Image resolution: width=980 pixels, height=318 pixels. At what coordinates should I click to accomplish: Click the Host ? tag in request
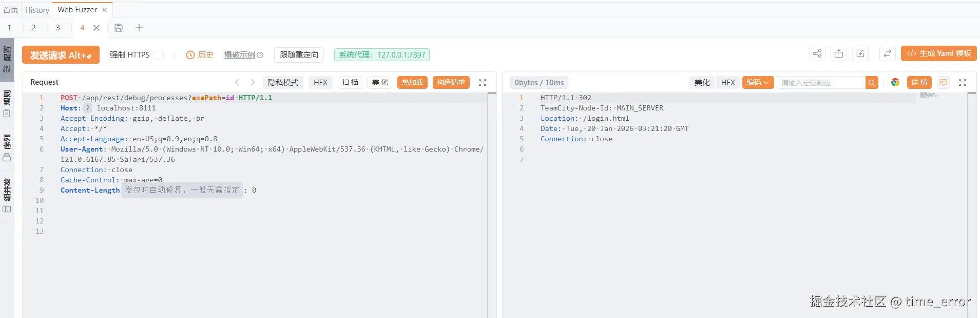tap(88, 108)
